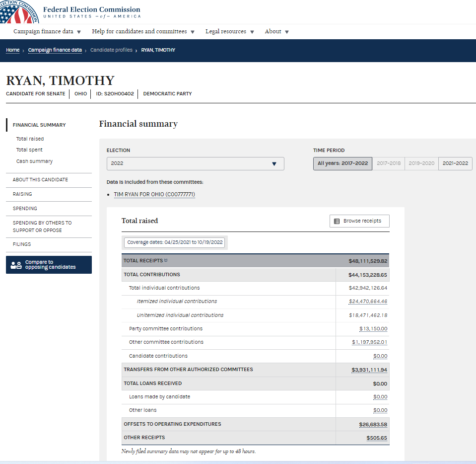The width and height of the screenshot is (476, 464).
Task: Expand the Campaign finance data menu
Action: pos(47,32)
